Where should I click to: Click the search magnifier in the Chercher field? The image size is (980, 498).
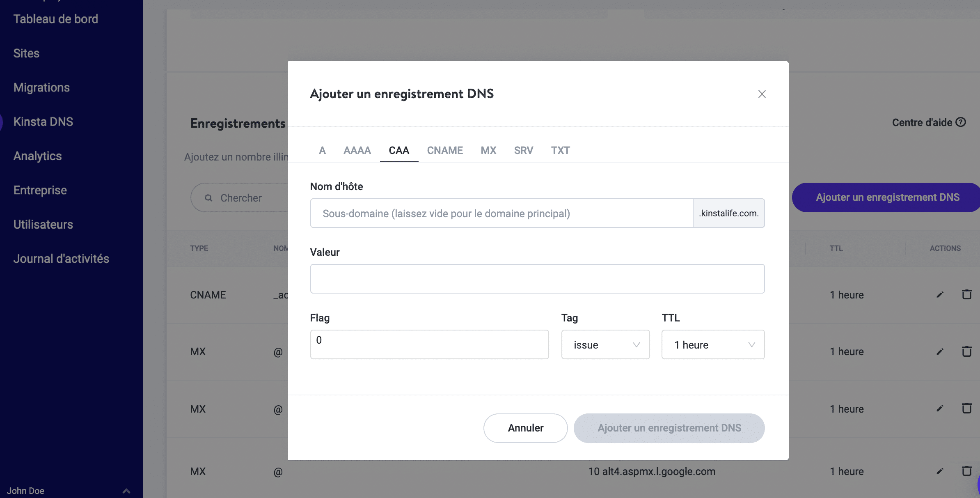point(209,197)
